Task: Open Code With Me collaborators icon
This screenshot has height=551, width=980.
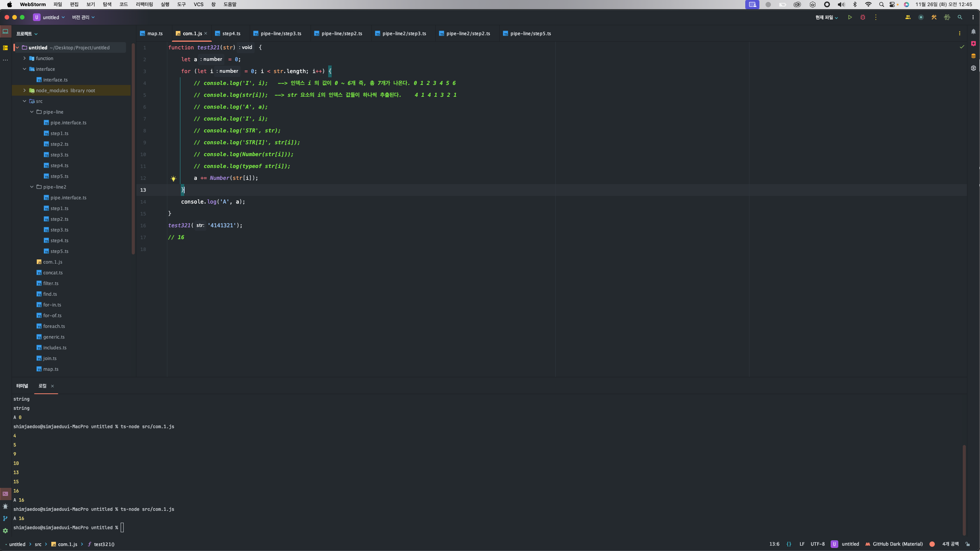Action: (x=908, y=17)
